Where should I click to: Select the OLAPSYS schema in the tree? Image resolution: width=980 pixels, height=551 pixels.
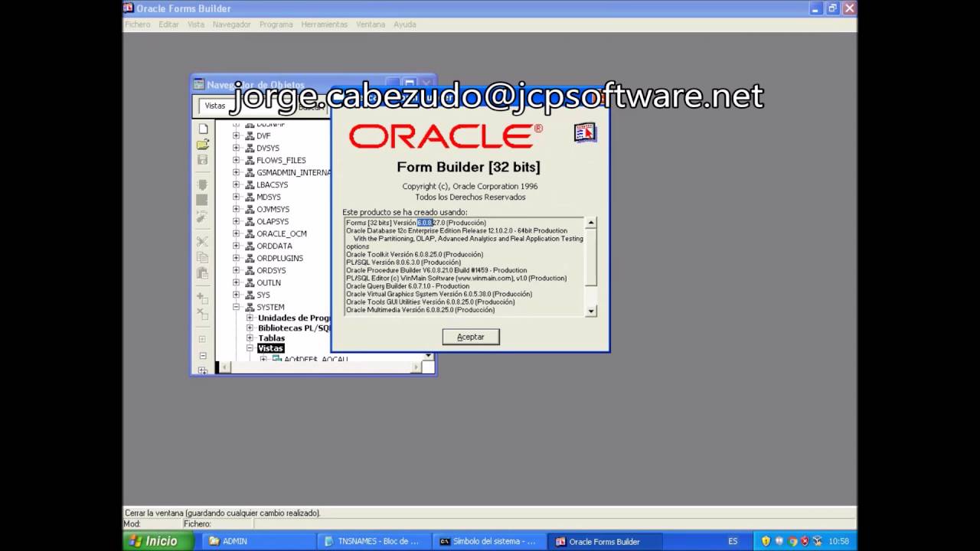(x=273, y=221)
